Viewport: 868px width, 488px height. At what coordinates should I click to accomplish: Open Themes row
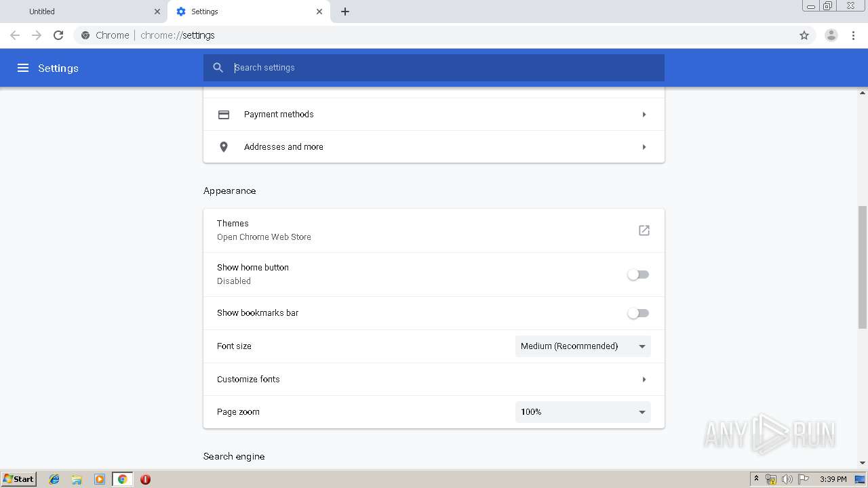point(434,230)
